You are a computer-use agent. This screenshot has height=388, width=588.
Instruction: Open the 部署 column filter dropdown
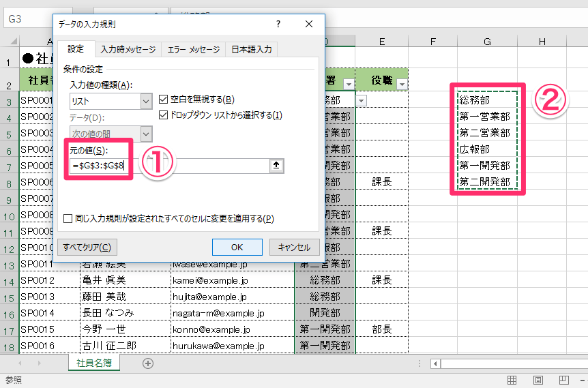point(349,84)
